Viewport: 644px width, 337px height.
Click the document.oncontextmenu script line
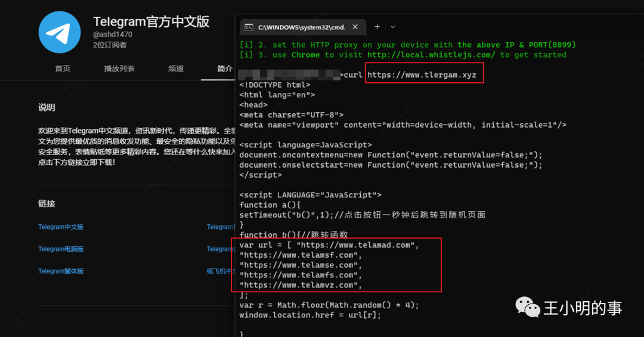391,155
